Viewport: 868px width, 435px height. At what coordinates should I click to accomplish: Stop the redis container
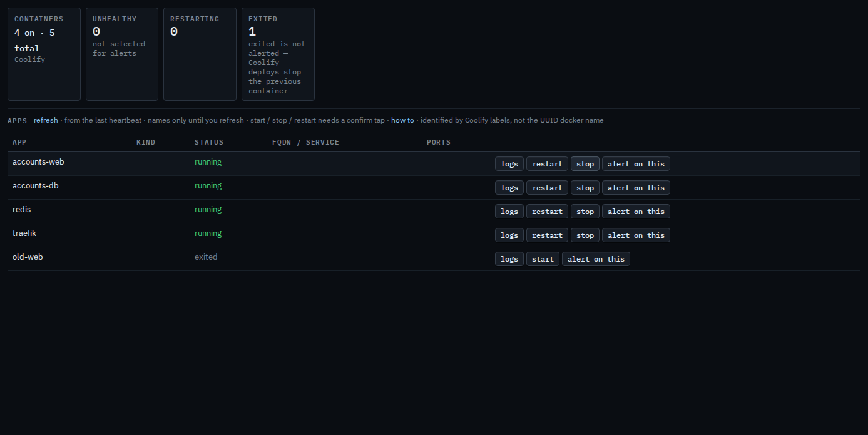[x=585, y=212]
